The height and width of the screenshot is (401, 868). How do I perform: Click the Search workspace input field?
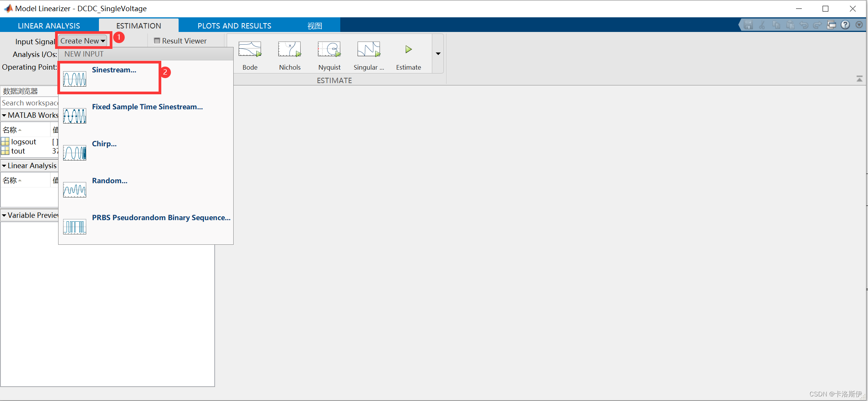pyautogui.click(x=30, y=103)
